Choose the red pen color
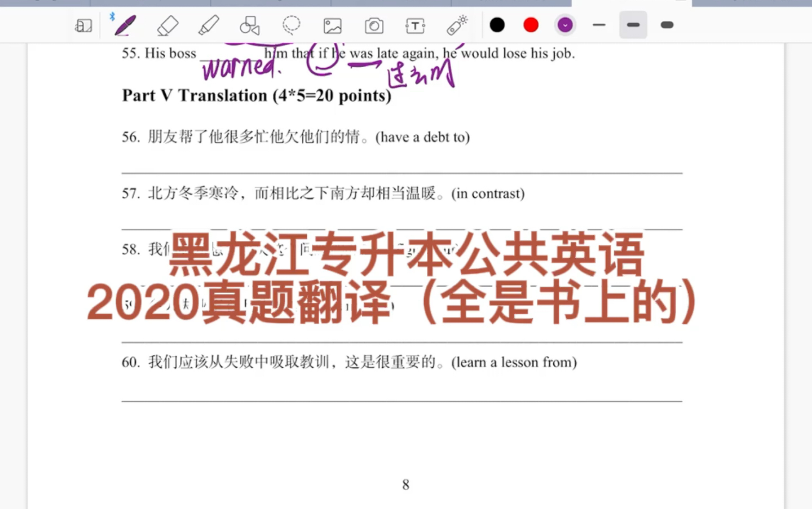Screen dimensions: 812x509 [x=531, y=25]
